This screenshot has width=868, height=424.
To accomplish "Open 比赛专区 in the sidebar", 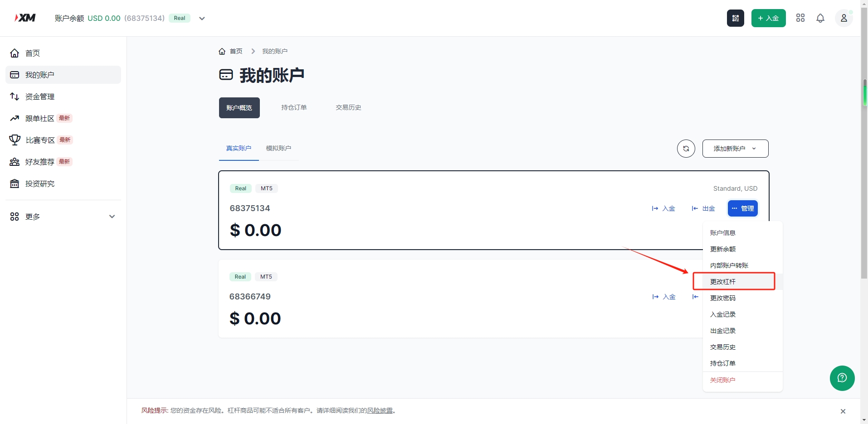I will click(x=63, y=140).
